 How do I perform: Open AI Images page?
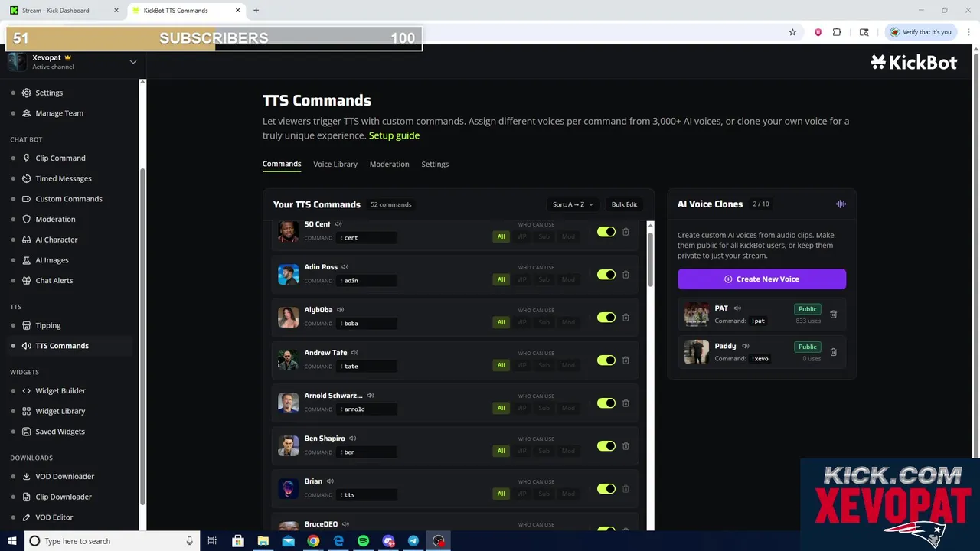[x=52, y=260]
